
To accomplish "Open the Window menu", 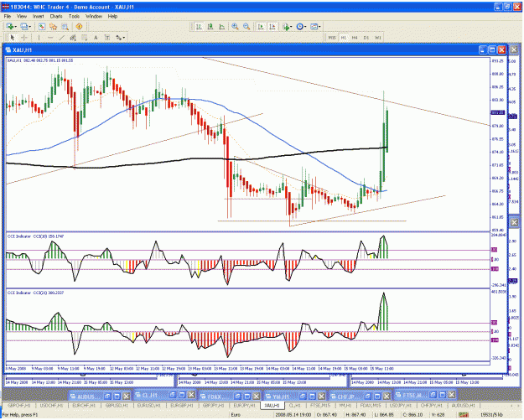I will [x=94, y=16].
